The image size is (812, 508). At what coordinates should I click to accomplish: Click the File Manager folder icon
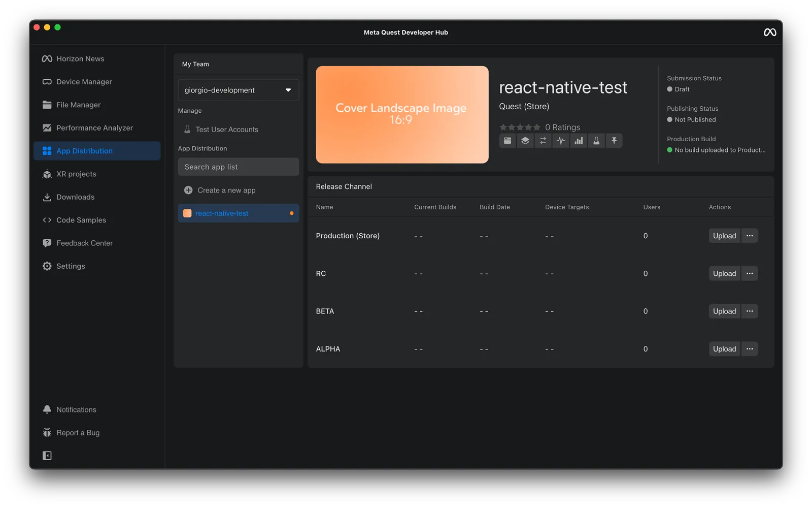(47, 105)
